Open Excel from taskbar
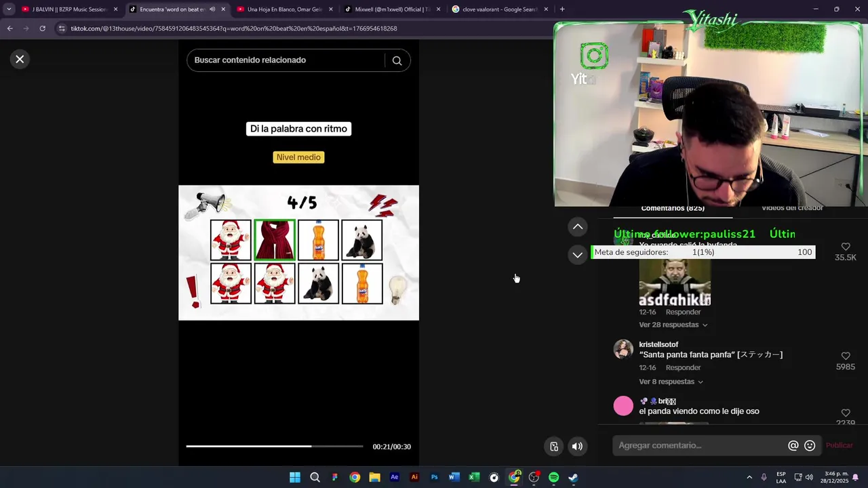868x488 pixels. pos(474,477)
